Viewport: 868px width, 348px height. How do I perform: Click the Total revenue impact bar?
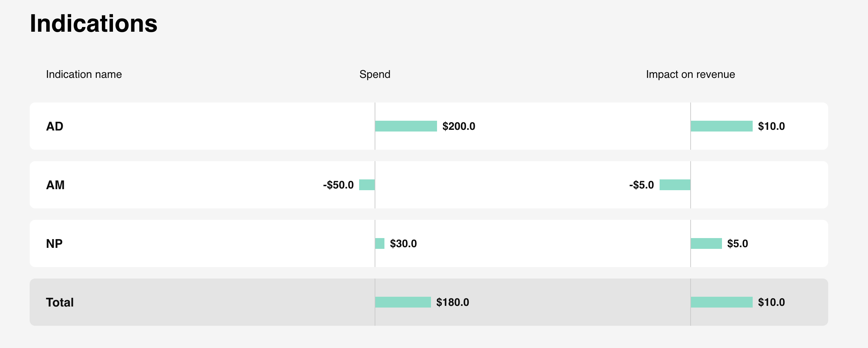[x=722, y=302]
